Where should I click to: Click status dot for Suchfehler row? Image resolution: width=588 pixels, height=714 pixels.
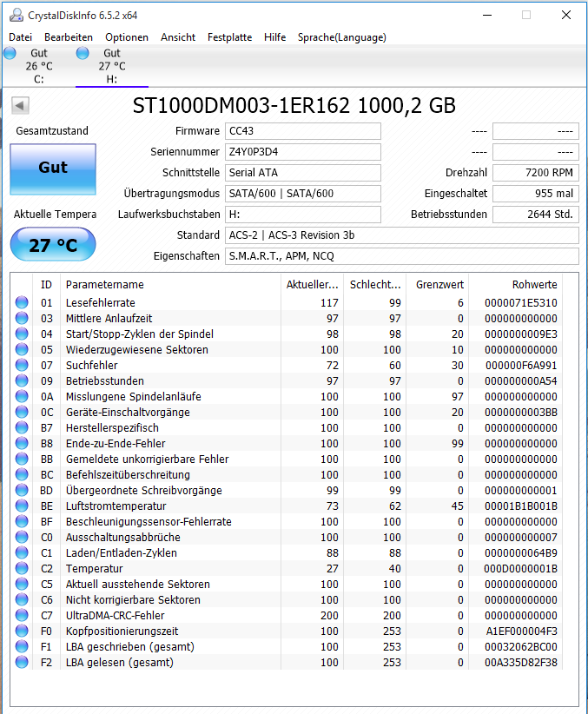click(x=22, y=365)
